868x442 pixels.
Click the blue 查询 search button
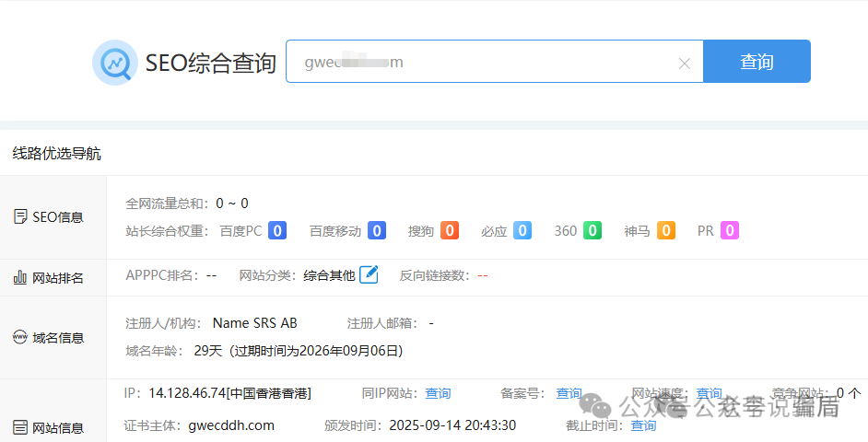(757, 62)
